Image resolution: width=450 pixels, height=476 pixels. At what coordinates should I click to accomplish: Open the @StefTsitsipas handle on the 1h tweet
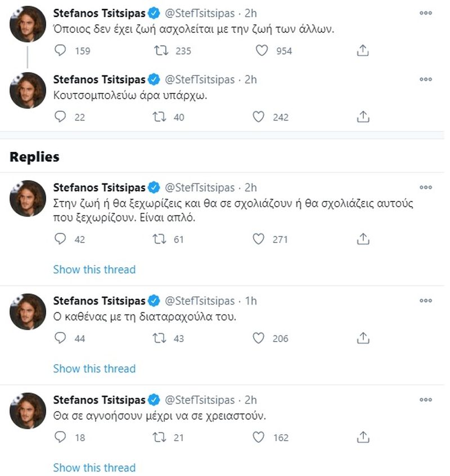pos(199,301)
